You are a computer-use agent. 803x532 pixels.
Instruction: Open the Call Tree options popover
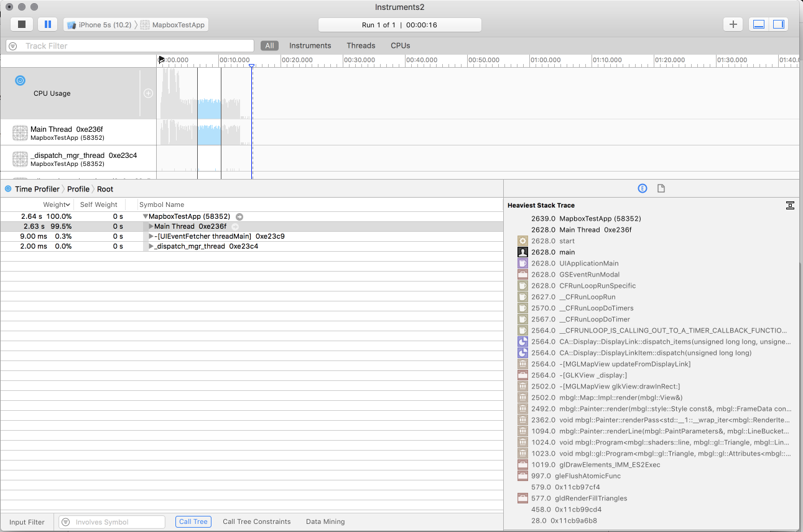click(193, 521)
